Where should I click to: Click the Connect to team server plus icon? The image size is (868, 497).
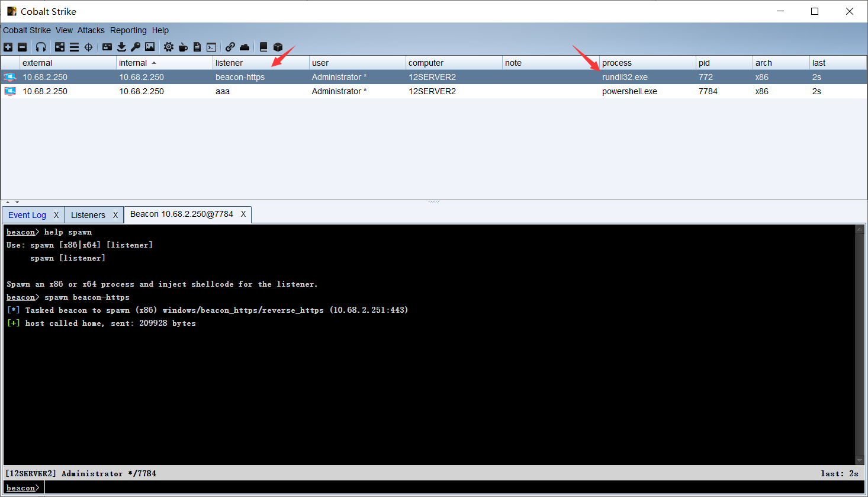pyautogui.click(x=8, y=47)
